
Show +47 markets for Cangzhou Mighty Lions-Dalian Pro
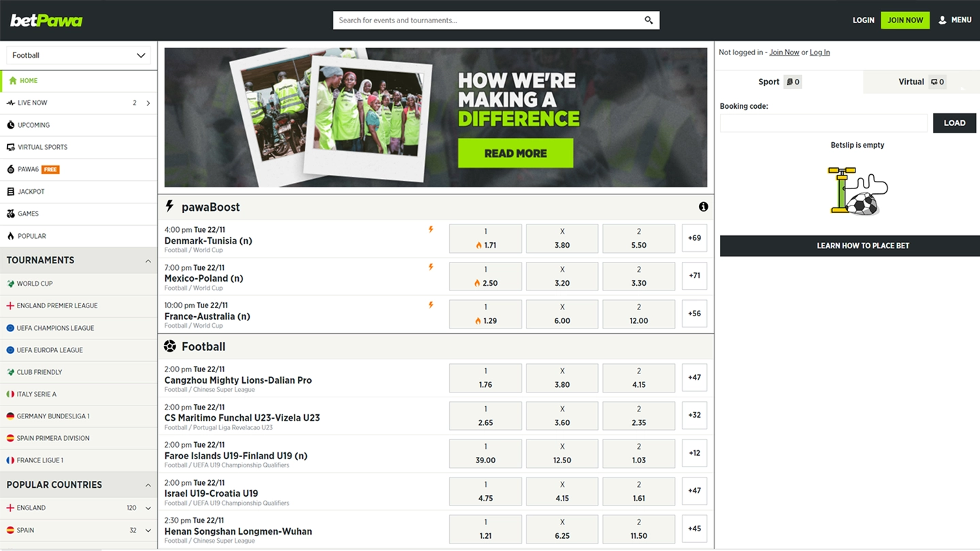[x=694, y=378]
